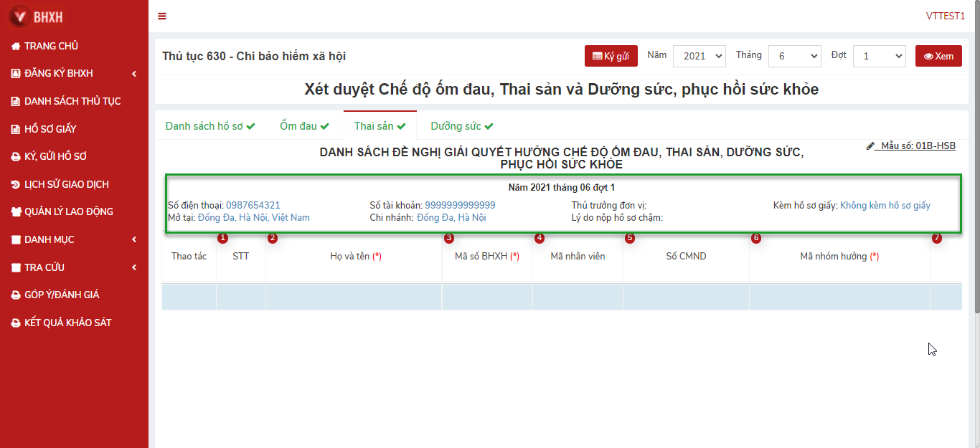The height and width of the screenshot is (448, 980).
Task: Click the icon beside ĐĂNG KÝ BHXH
Action: click(x=15, y=73)
